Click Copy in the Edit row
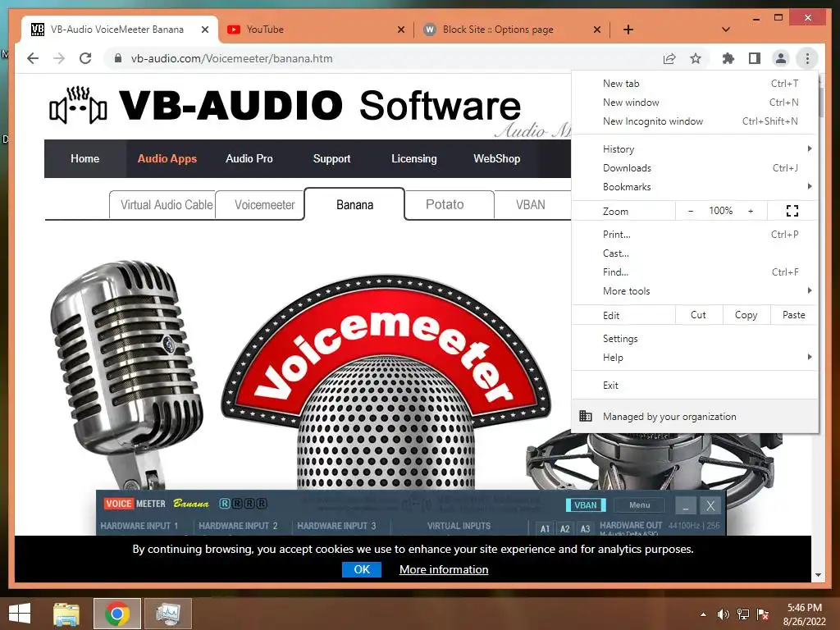This screenshot has width=840, height=630. pos(746,315)
